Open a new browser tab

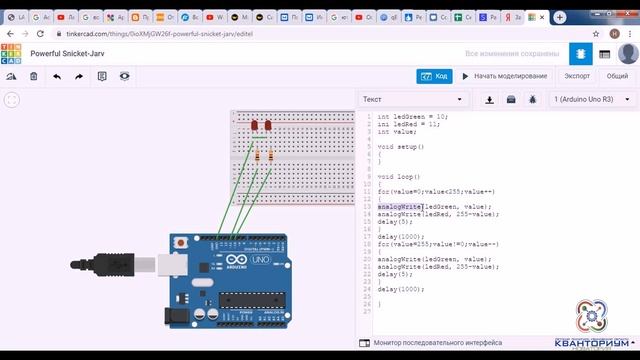pos(560,17)
